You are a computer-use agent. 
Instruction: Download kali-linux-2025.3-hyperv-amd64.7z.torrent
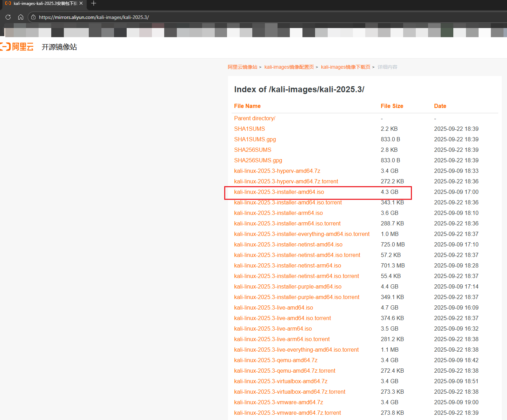(286, 182)
